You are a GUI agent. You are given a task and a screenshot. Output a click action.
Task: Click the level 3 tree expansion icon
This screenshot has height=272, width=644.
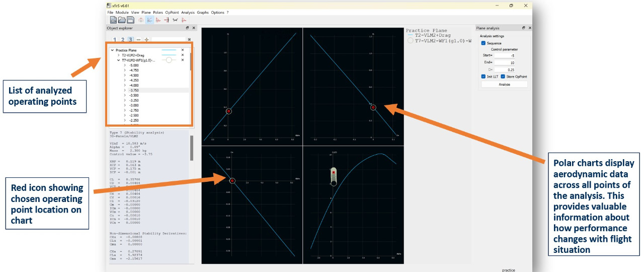coord(130,39)
